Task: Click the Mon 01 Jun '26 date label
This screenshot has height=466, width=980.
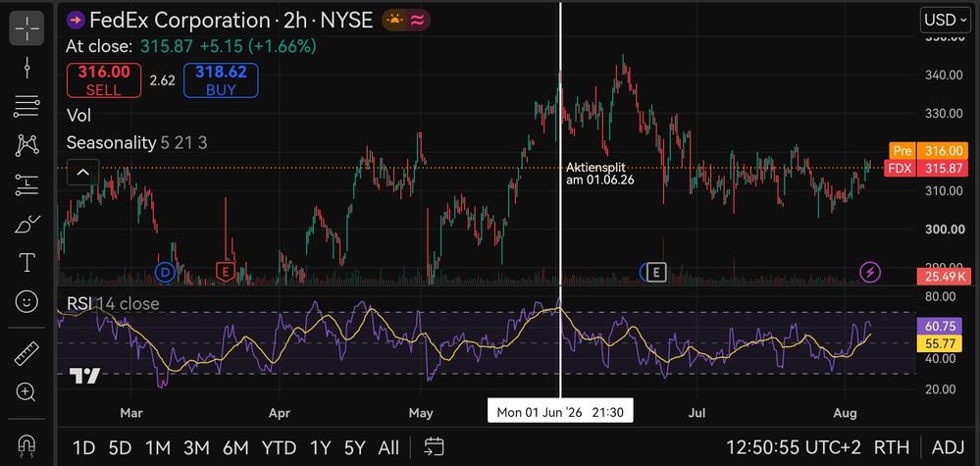Action: pos(560,412)
